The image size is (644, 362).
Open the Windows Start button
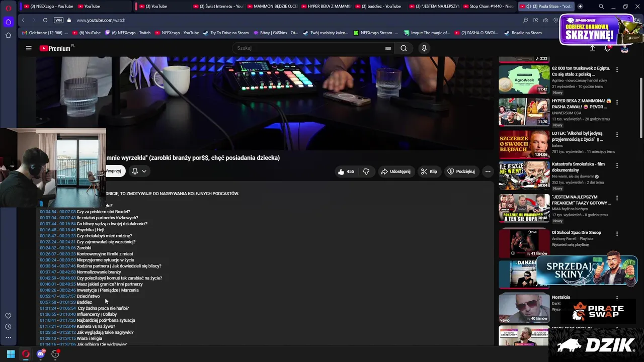(11, 354)
